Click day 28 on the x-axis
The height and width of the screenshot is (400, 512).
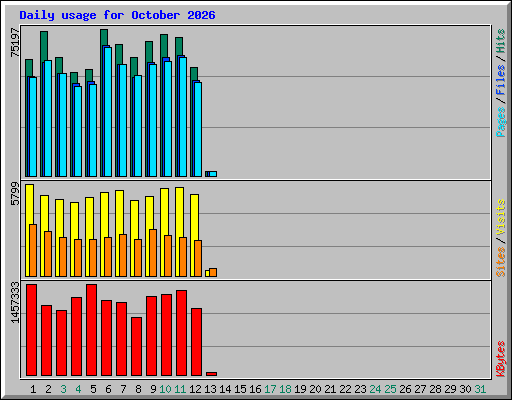click(x=435, y=389)
